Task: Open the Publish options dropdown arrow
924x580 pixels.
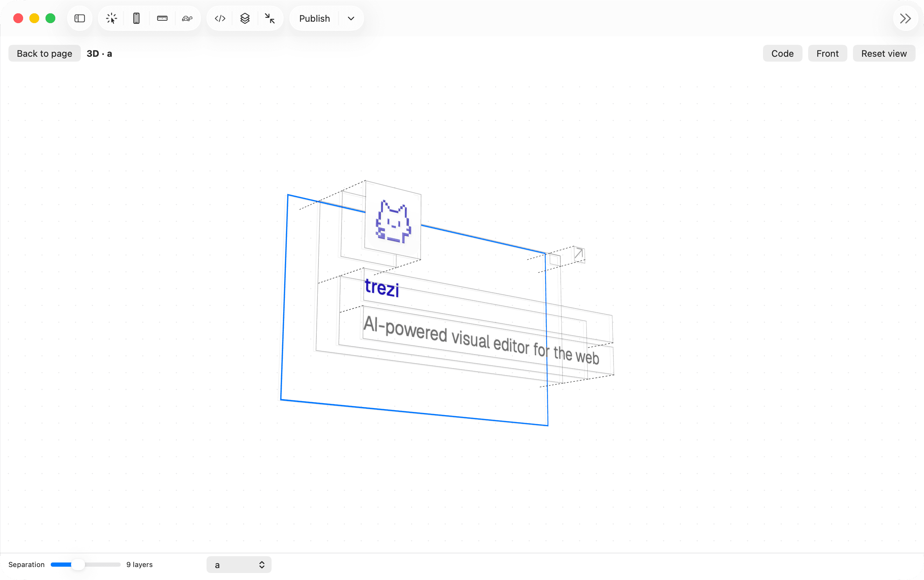Action: (x=351, y=19)
